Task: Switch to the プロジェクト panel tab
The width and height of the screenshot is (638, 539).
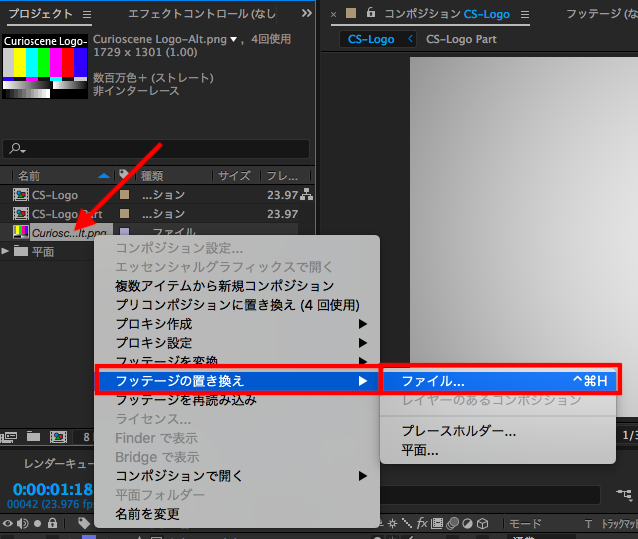Action: [x=41, y=14]
